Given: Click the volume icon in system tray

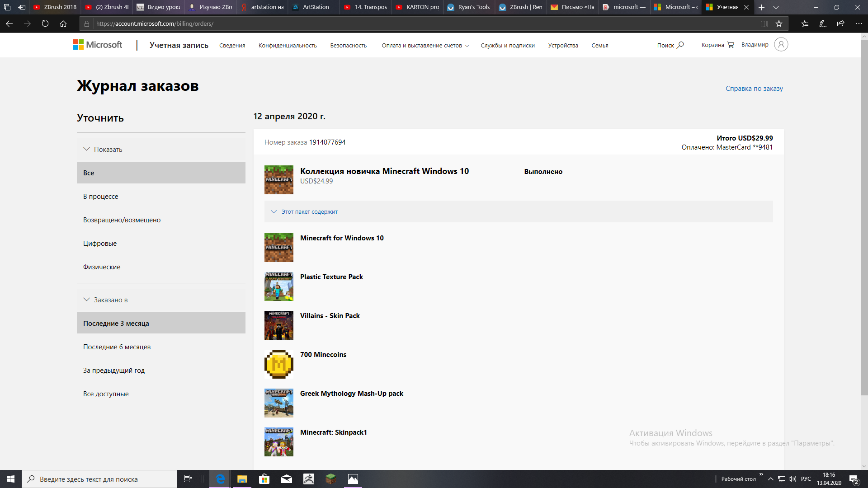Looking at the screenshot, I should click(793, 479).
